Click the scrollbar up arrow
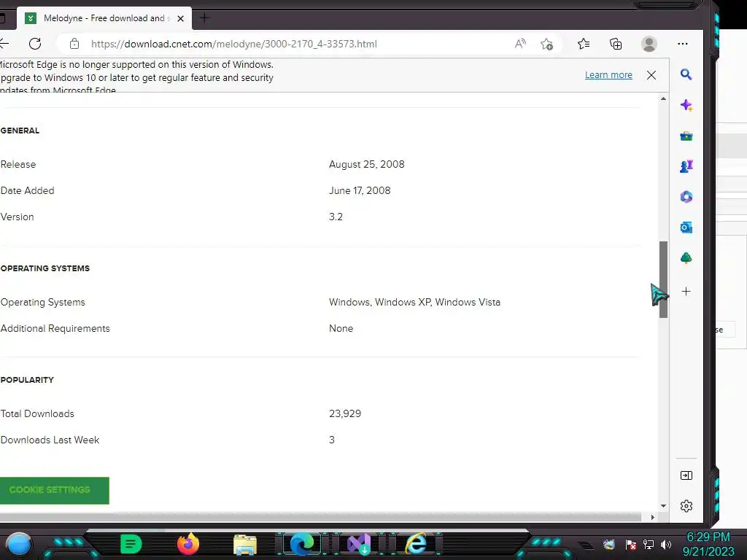 point(663,98)
